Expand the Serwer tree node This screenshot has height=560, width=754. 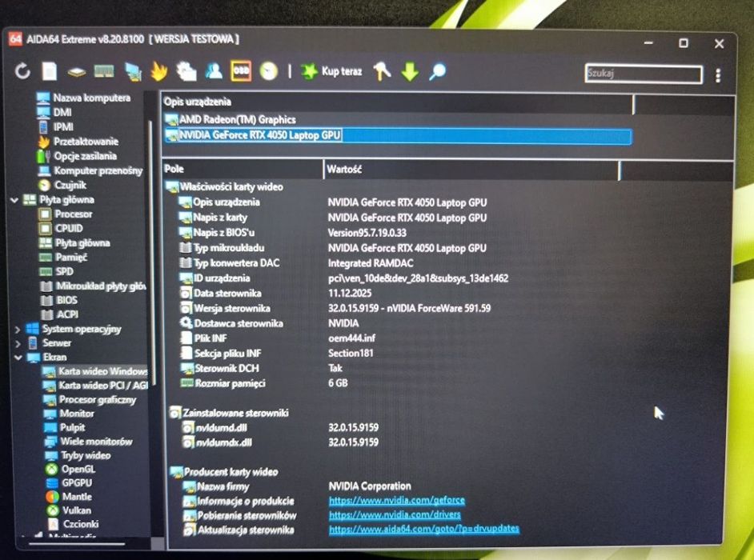(18, 344)
